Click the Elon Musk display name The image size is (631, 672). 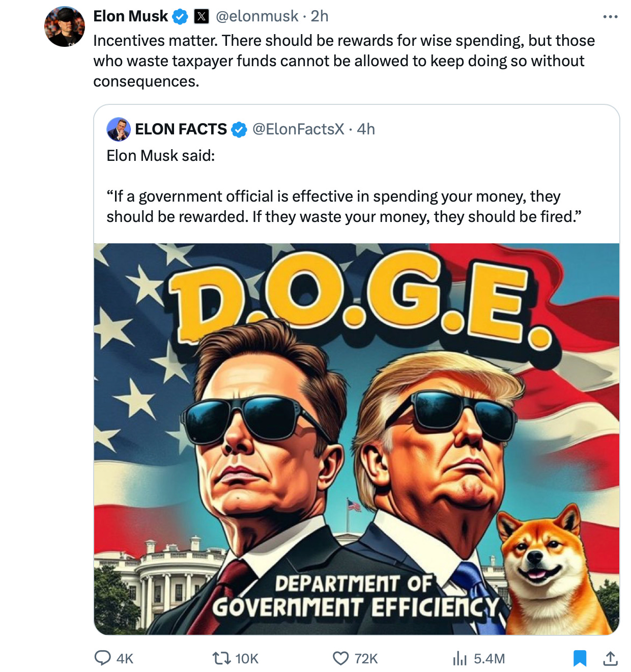coord(130,16)
